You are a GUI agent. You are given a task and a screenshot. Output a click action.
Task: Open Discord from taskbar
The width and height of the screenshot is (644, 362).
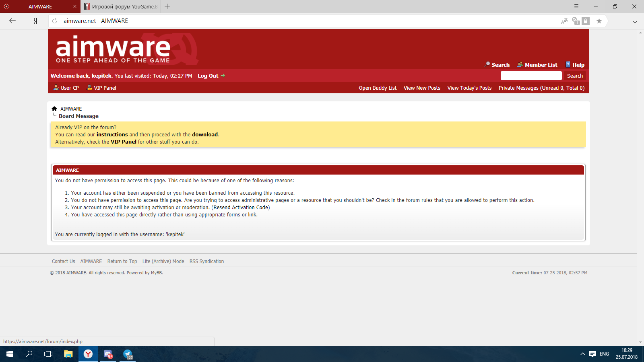pyautogui.click(x=108, y=354)
